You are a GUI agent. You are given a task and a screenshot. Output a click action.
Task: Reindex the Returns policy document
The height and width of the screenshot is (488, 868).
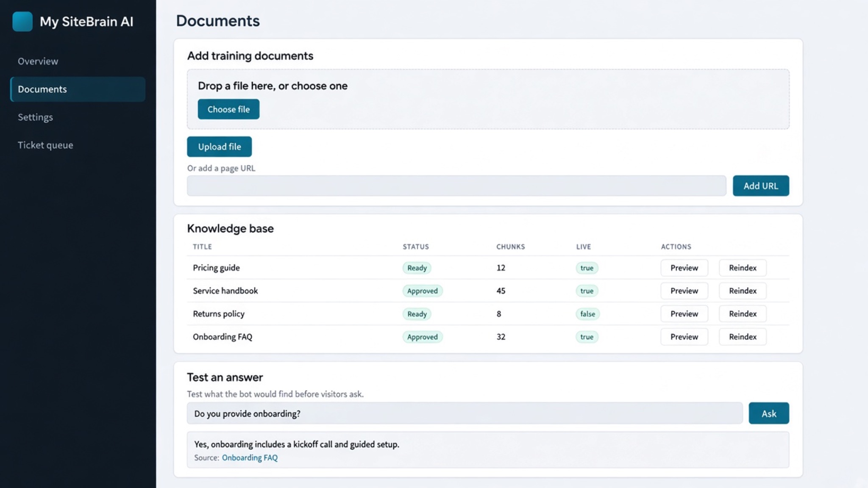[x=743, y=314]
